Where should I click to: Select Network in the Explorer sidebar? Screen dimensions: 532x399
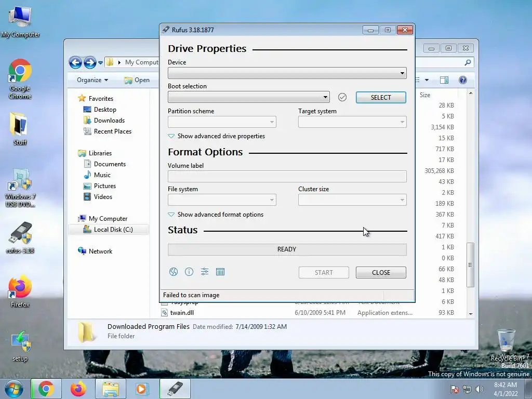tap(96, 251)
